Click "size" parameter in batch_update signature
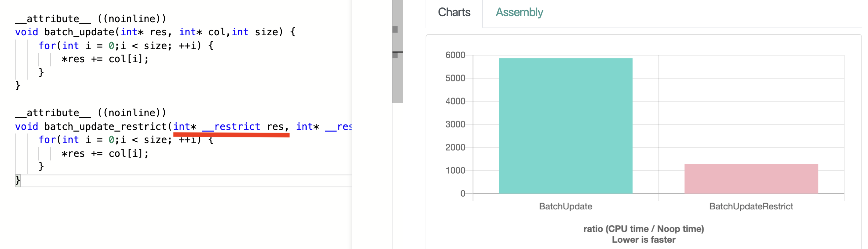The height and width of the screenshot is (249, 868). 266,32
